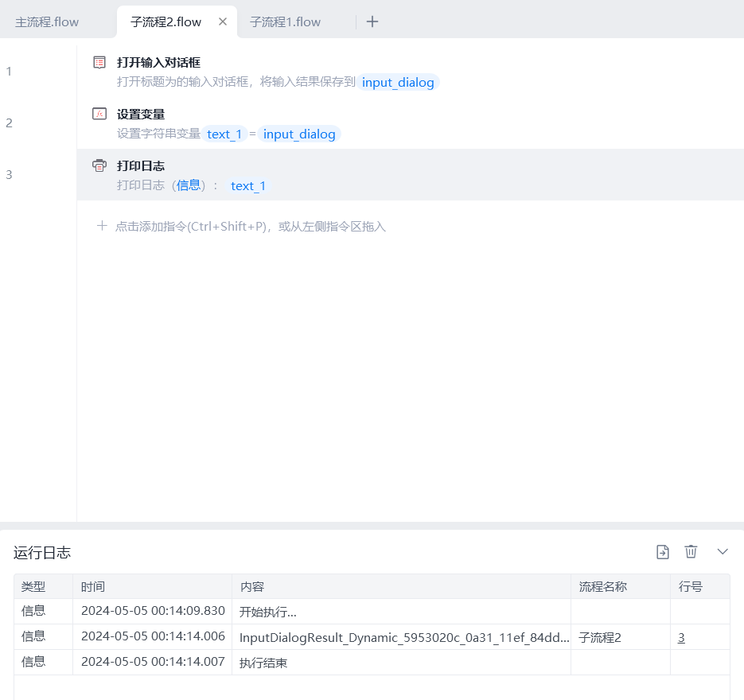The width and height of the screenshot is (744, 700).
Task: Click the 内容 column header
Action: 252,587
